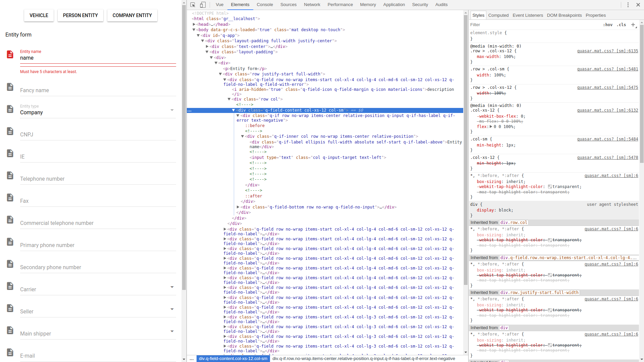Expand the Carrier selection dropdown
This screenshot has width=644, height=362.
[172, 287]
